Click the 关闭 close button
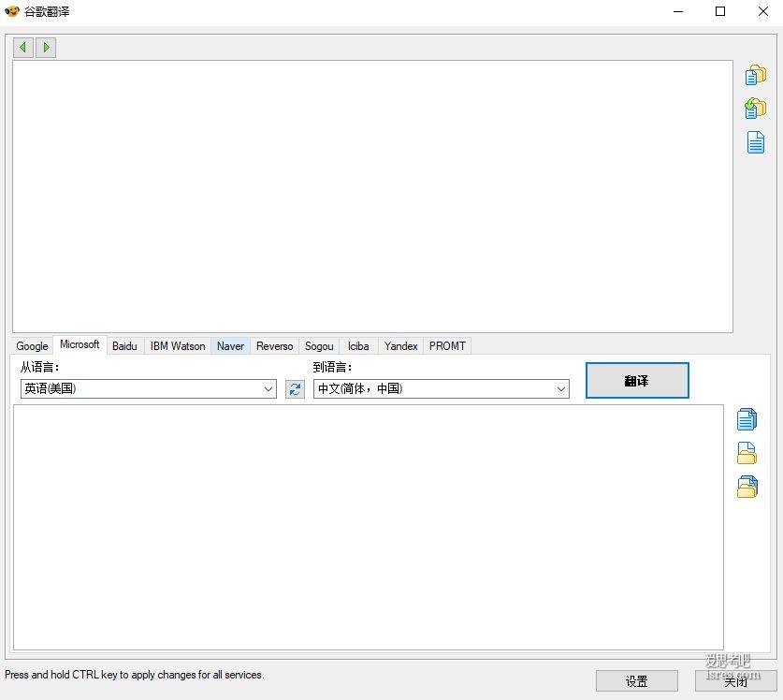This screenshot has height=700, width=783. pyautogui.click(x=736, y=681)
